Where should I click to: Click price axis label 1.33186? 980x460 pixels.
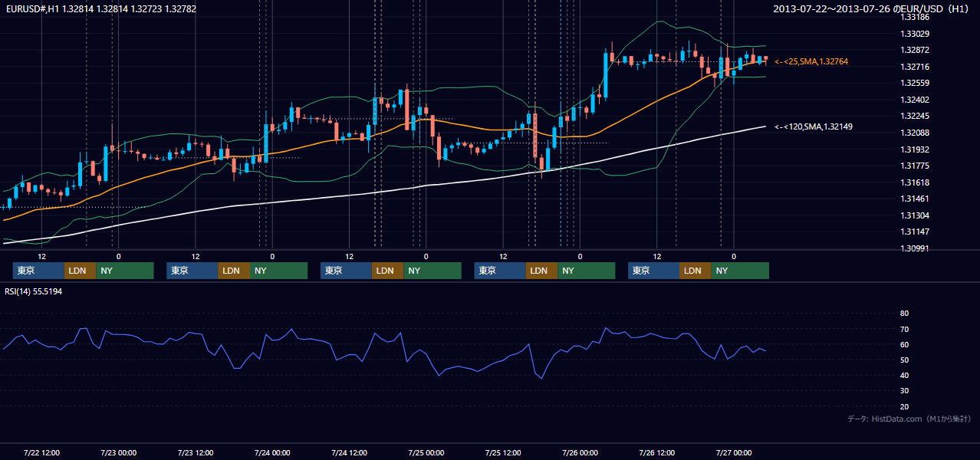point(914,17)
